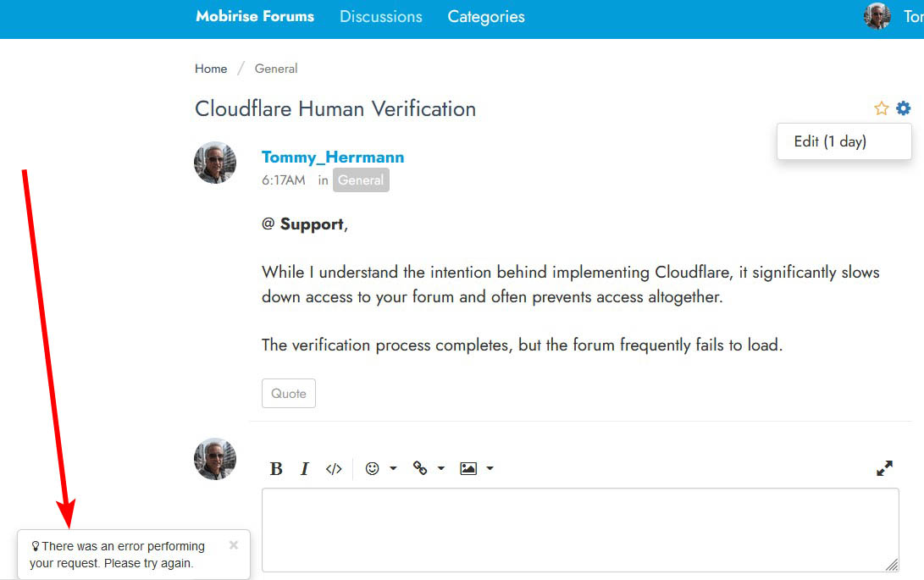Bookmark this discussion with the star
Screen dimensions: 924x580
pos(882,108)
